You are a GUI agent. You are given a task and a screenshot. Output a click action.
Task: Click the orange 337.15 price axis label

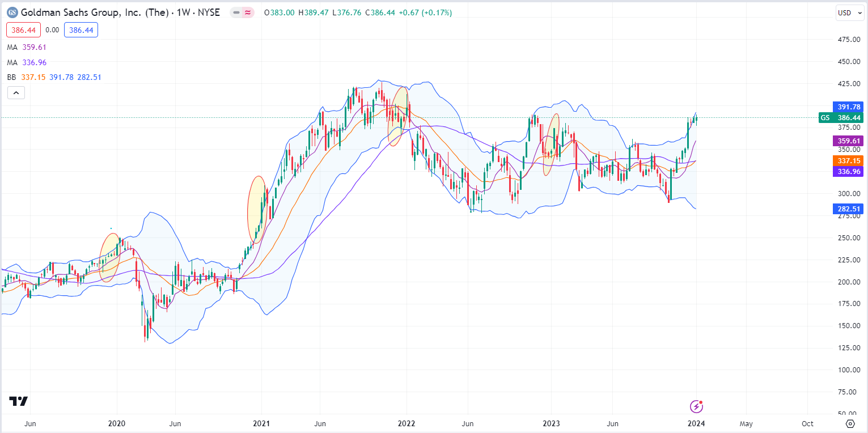(849, 160)
